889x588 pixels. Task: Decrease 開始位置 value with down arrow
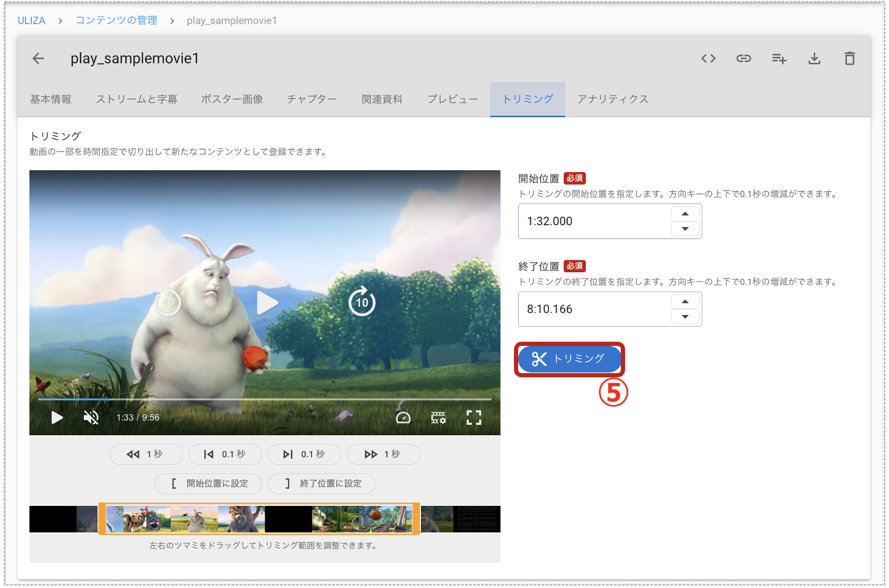[685, 229]
